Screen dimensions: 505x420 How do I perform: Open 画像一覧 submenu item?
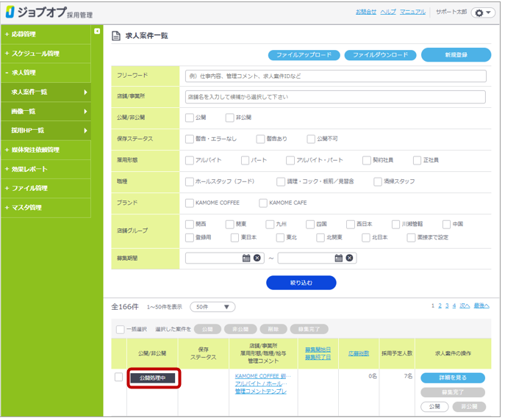tap(46, 112)
